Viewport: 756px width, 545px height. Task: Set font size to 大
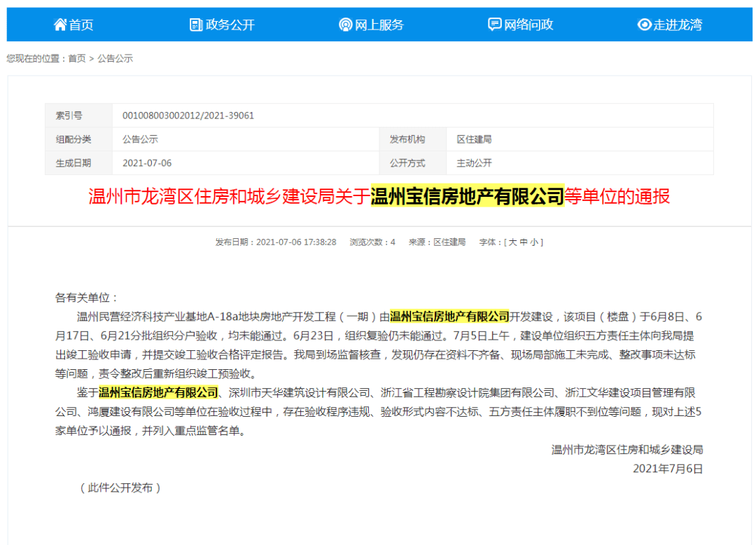(512, 242)
